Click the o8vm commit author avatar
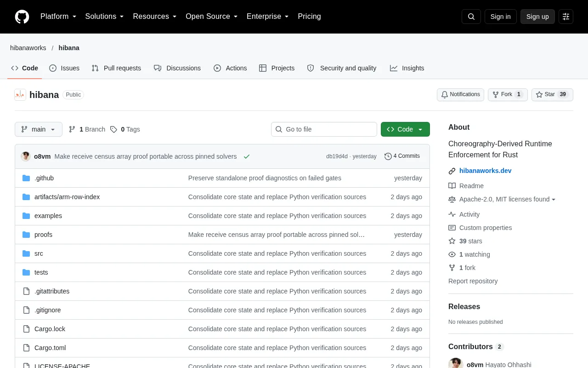 26,156
